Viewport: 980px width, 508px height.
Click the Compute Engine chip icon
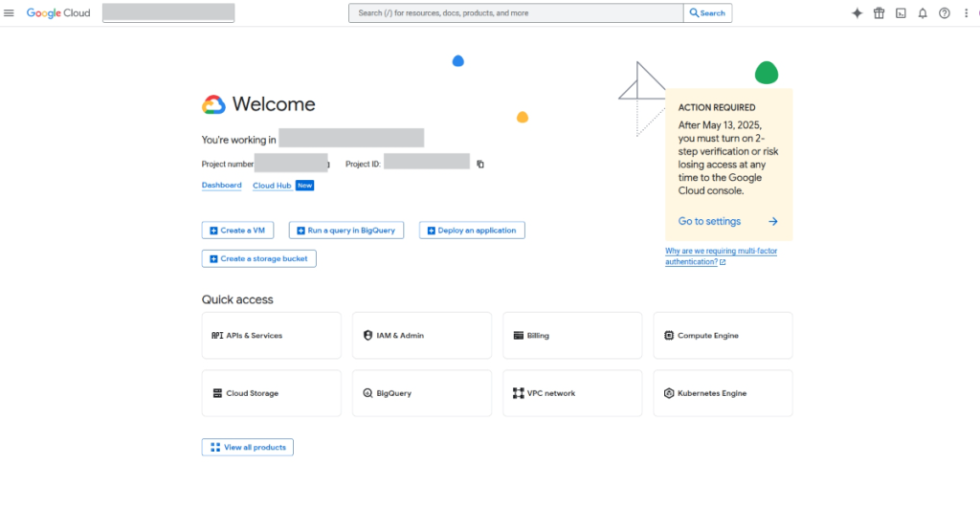coord(669,336)
